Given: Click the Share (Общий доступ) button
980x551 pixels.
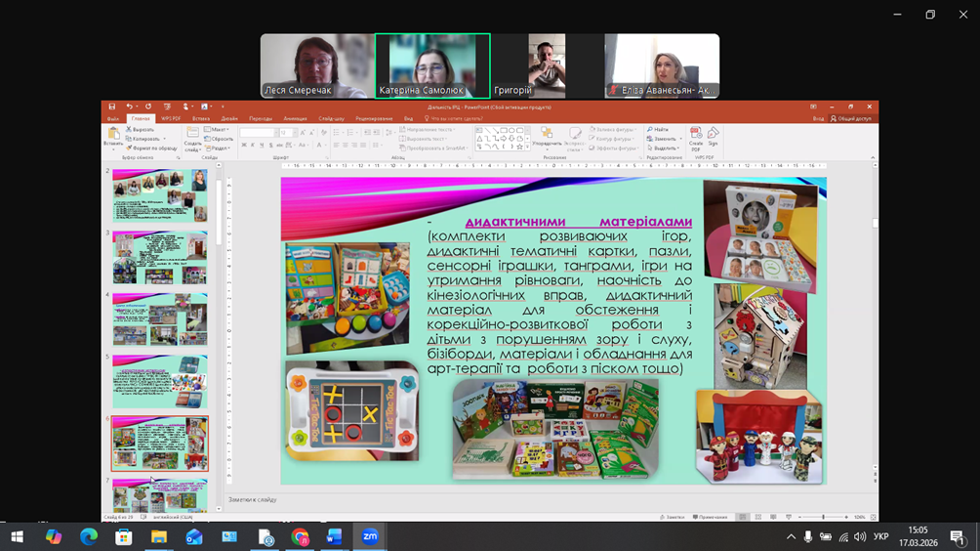Looking at the screenshot, I should 851,118.
